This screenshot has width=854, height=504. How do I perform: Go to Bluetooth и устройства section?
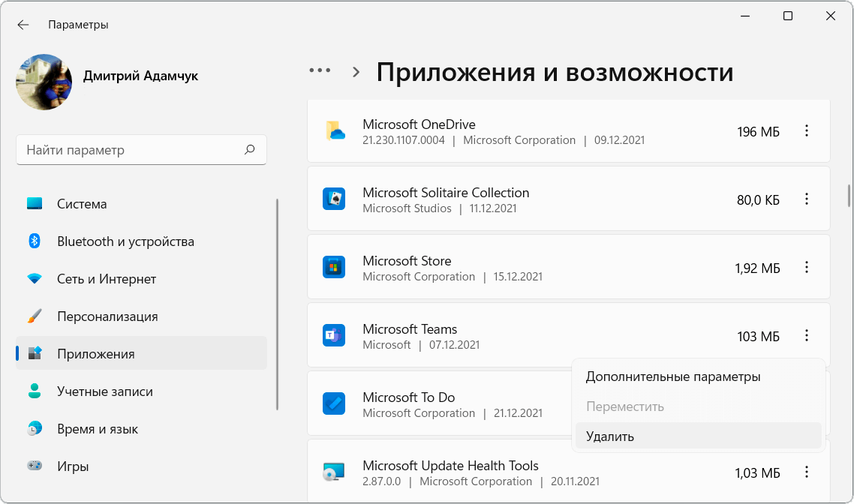click(125, 241)
